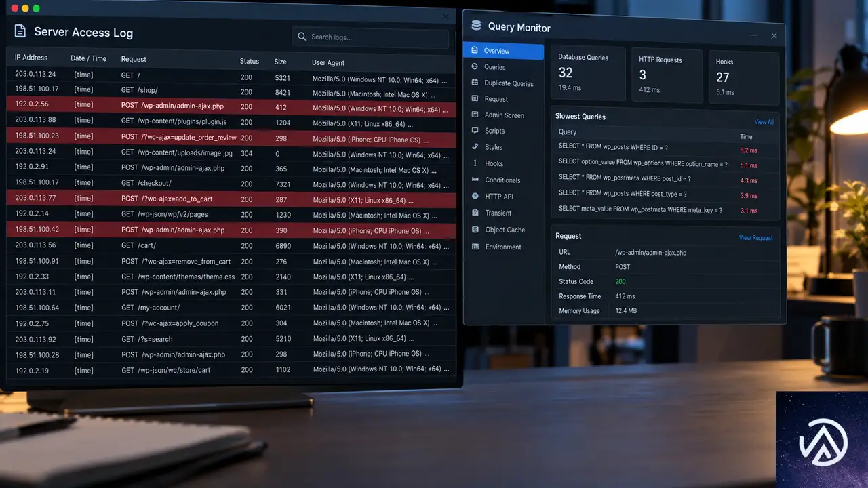Open Conditionals panel in sidebar
868x488 pixels.
click(503, 180)
